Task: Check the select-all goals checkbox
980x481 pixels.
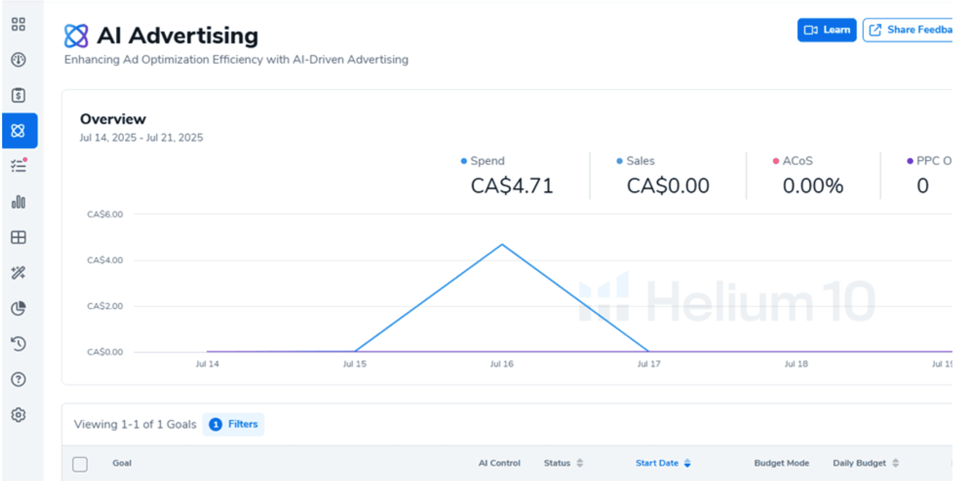Action: pyautogui.click(x=80, y=464)
